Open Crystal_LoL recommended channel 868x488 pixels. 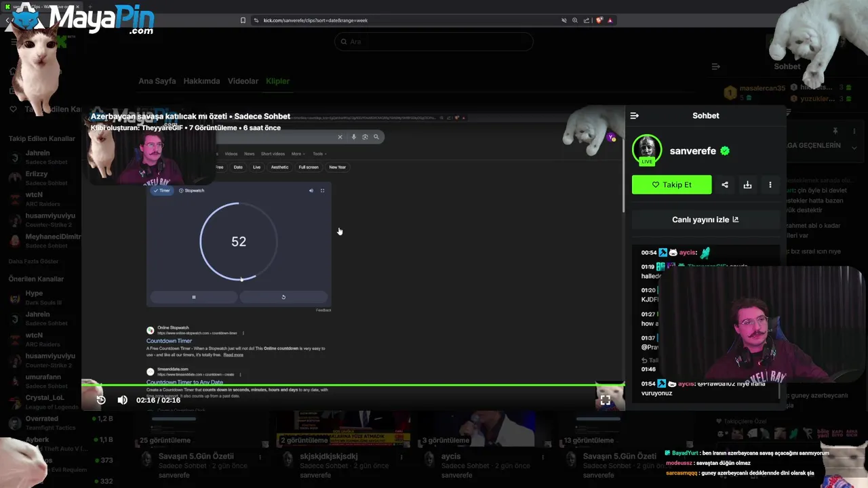coord(42,402)
